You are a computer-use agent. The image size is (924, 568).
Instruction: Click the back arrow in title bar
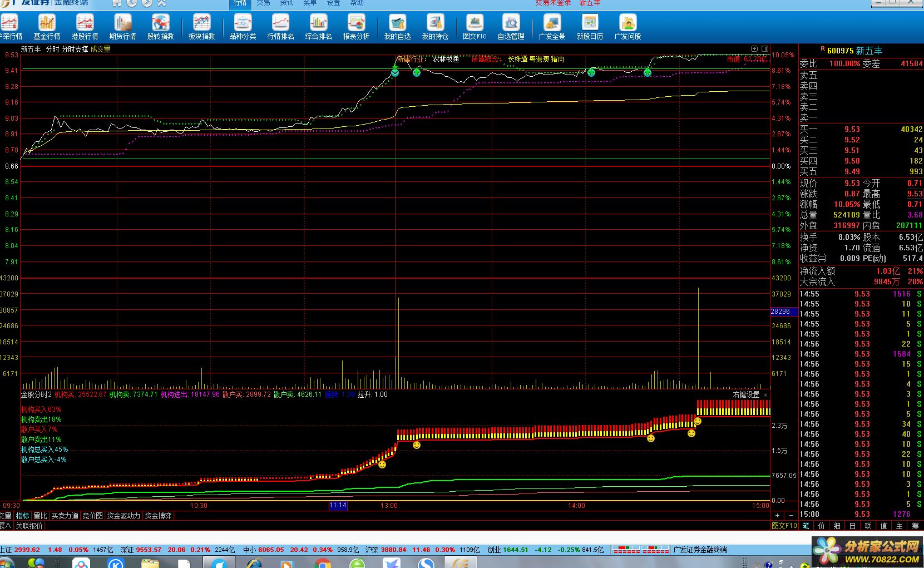(132, 3)
